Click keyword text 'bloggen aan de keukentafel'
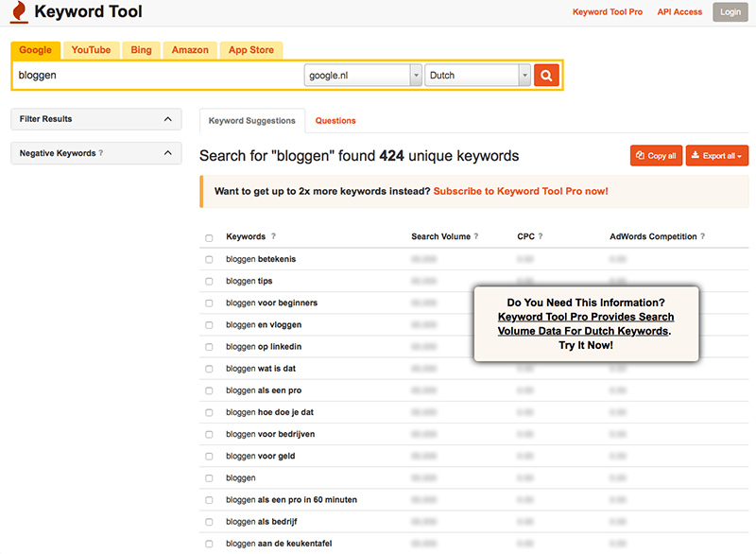 click(279, 544)
